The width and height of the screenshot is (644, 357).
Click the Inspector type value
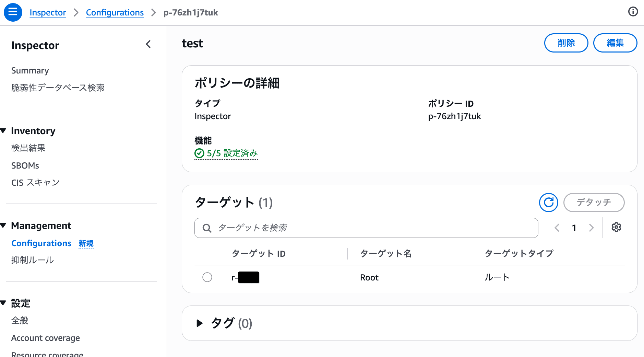point(213,116)
